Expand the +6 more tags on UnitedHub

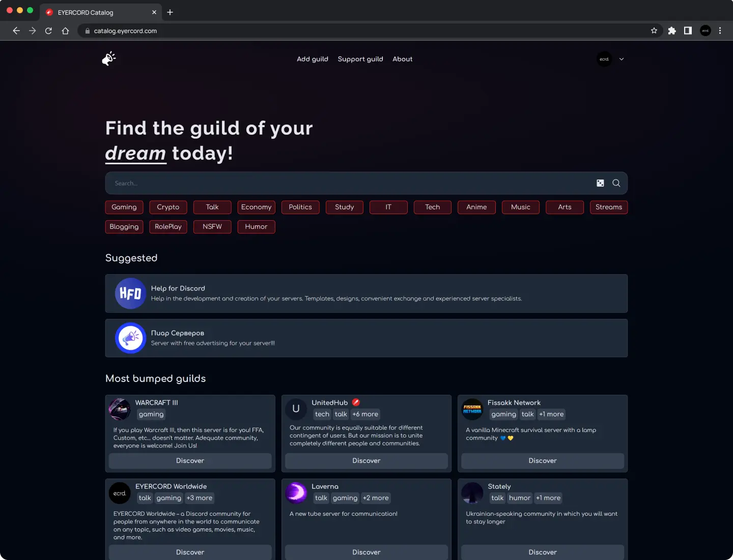click(x=365, y=415)
